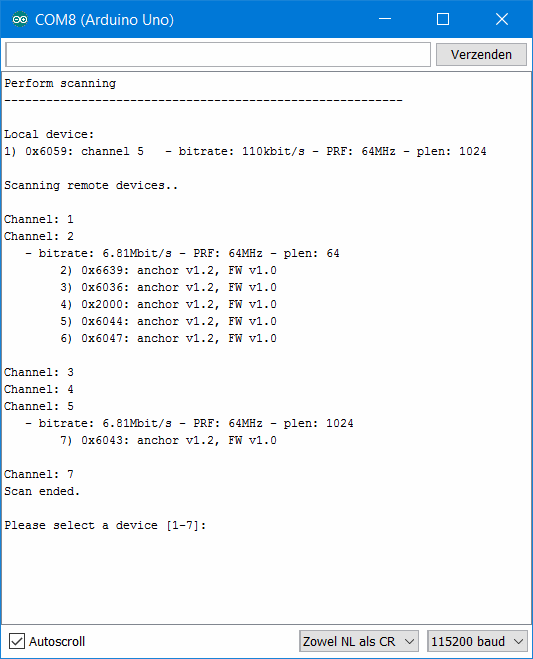Click the 'Perform scanning' output line
533x659 pixels.
(x=60, y=84)
